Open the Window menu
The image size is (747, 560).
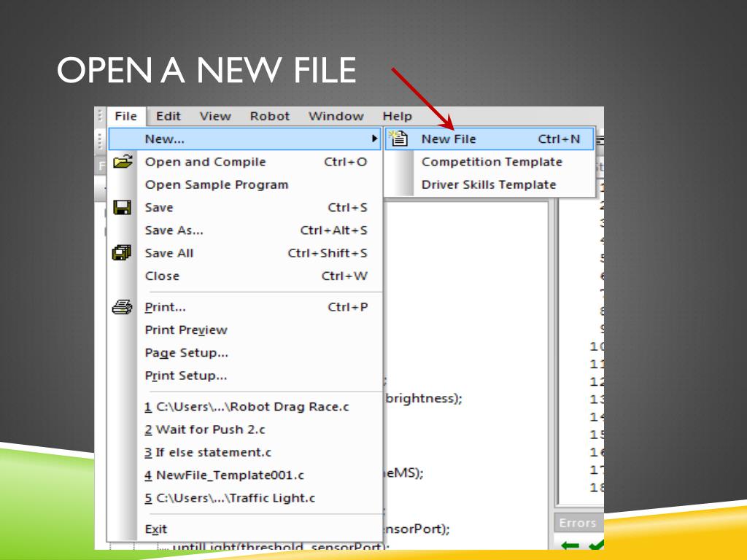point(336,116)
